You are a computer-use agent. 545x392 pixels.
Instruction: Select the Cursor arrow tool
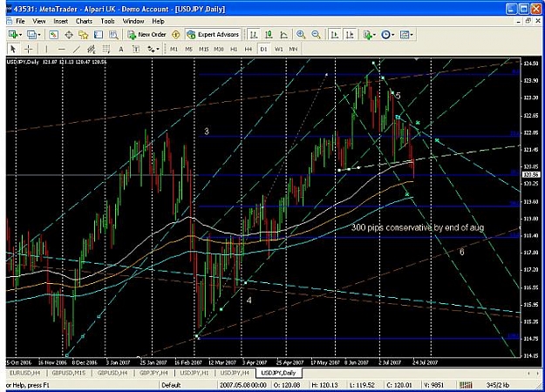(13, 49)
